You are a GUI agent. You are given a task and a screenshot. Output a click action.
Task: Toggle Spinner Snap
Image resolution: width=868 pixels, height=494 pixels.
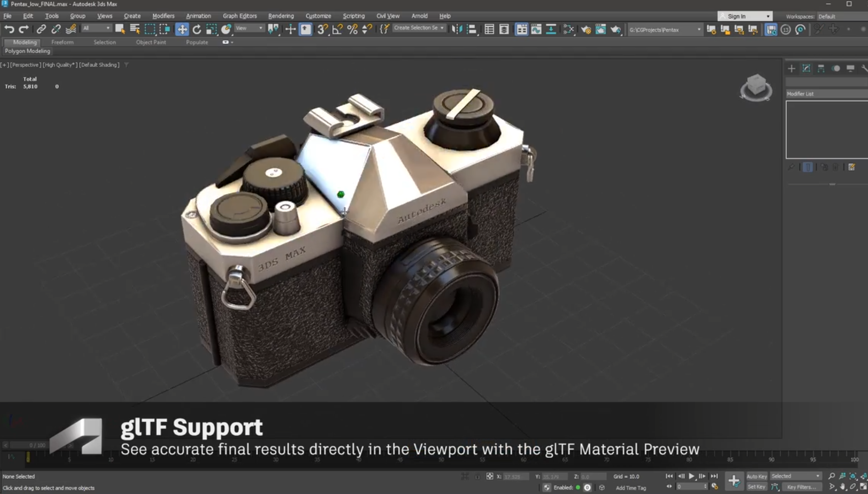click(x=367, y=29)
